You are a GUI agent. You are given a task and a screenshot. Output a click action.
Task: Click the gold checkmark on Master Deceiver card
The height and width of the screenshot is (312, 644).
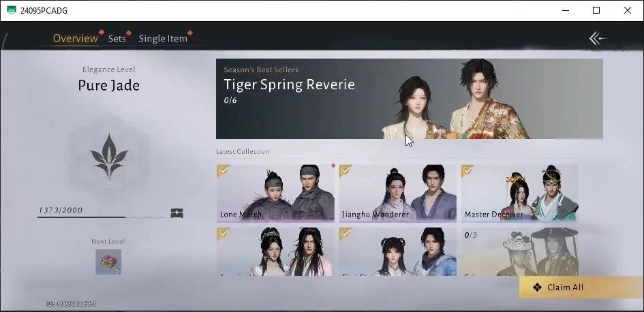click(467, 170)
